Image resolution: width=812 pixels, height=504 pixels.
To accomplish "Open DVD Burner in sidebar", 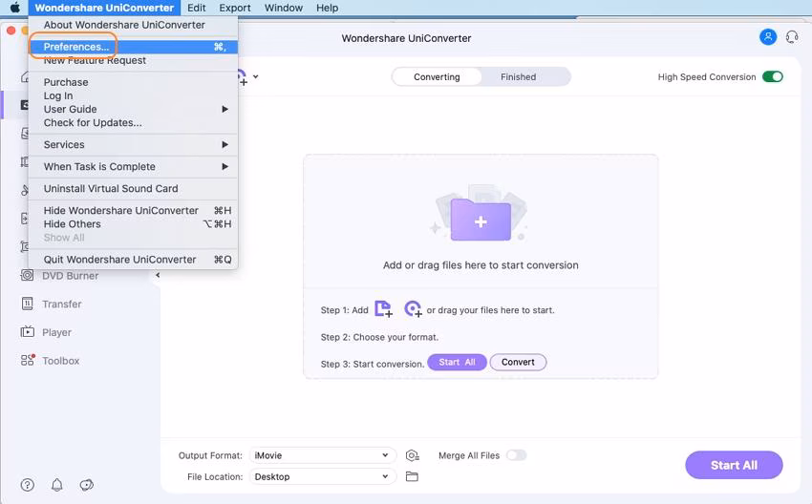I will click(x=59, y=276).
